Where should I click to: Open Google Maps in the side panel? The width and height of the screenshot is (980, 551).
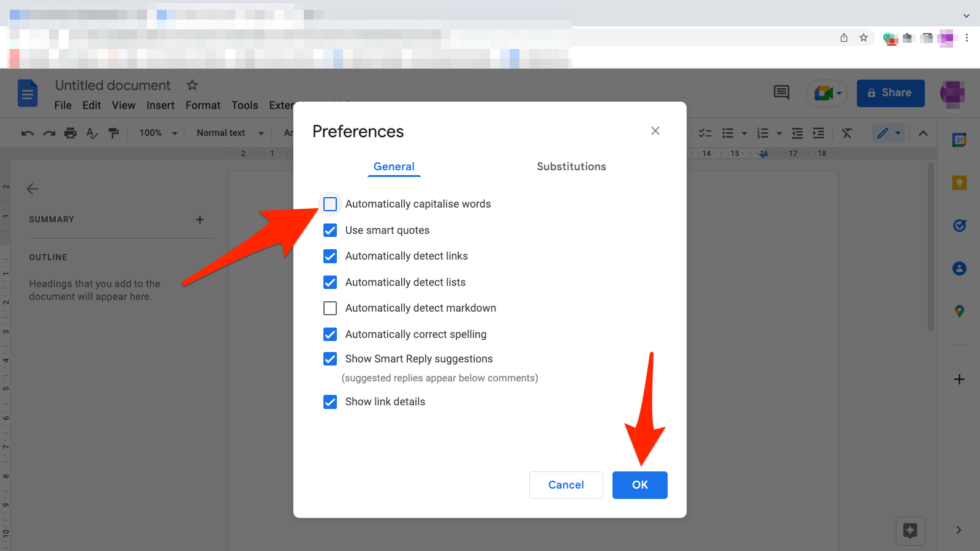click(959, 311)
